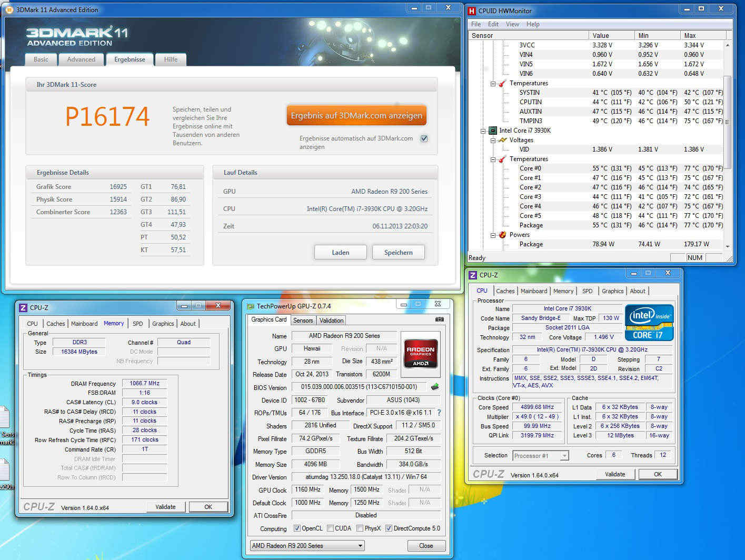This screenshot has width=745, height=560.
Task: Click the GPU Clock 1160 MHz field in GPU-Z
Action: (308, 489)
